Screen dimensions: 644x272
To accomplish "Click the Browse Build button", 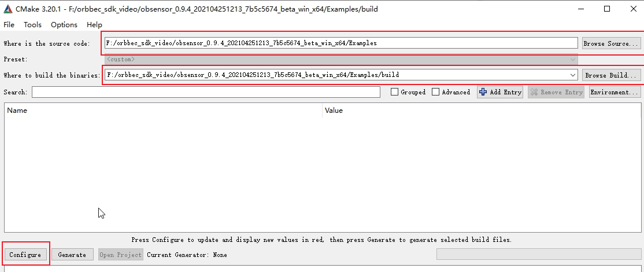I will (x=612, y=75).
